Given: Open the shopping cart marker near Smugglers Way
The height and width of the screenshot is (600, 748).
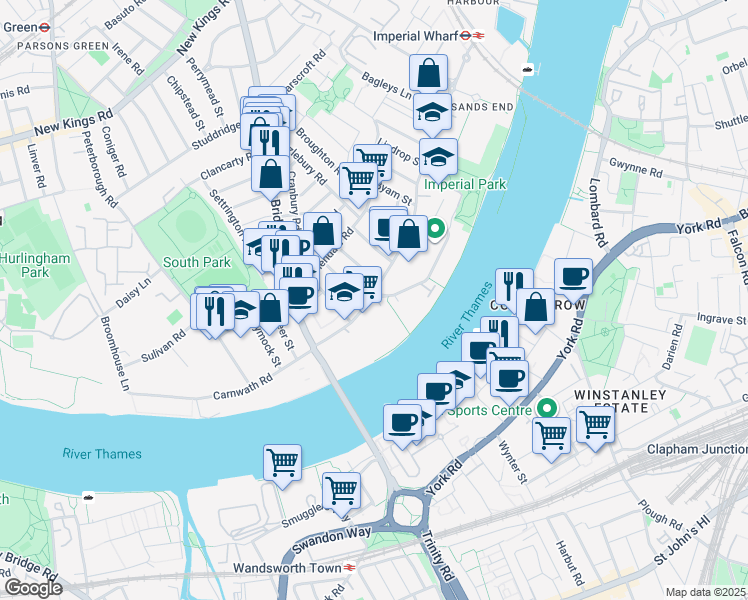Looking at the screenshot, I should (x=341, y=491).
